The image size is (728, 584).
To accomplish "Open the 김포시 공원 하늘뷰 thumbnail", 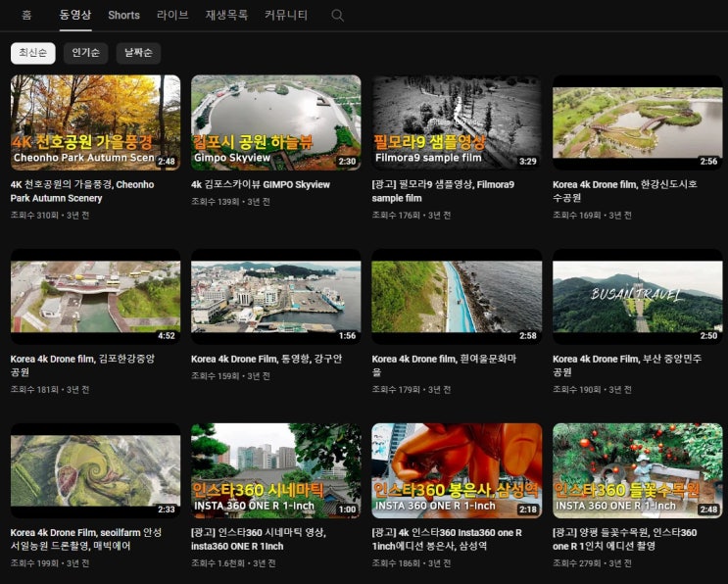I will (x=275, y=122).
